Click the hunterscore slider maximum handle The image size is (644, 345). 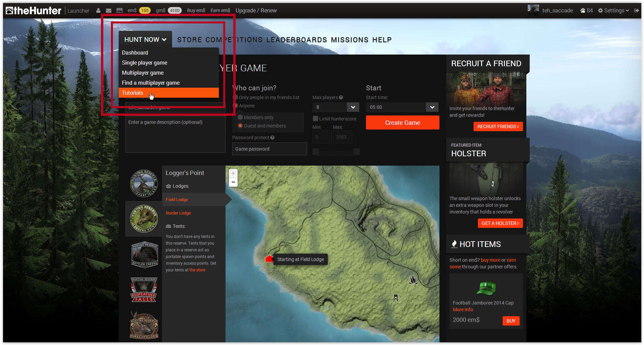click(357, 152)
